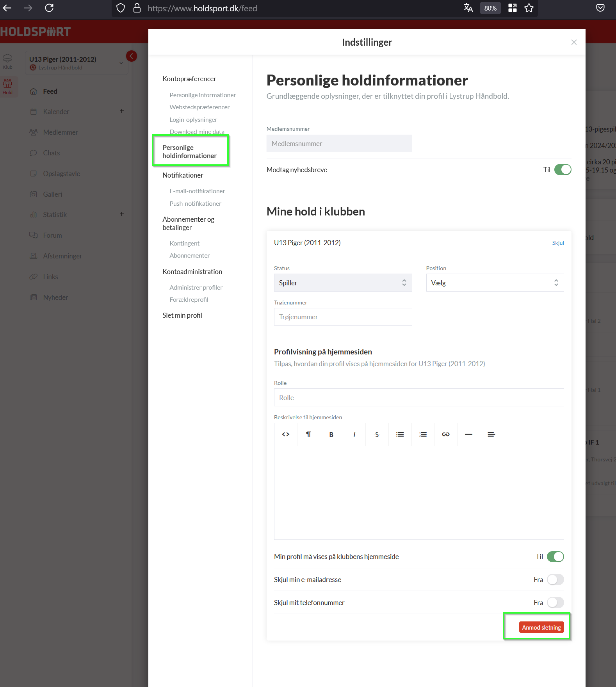Click the browser address bar URL
This screenshot has width=616, height=687.
[x=202, y=8]
